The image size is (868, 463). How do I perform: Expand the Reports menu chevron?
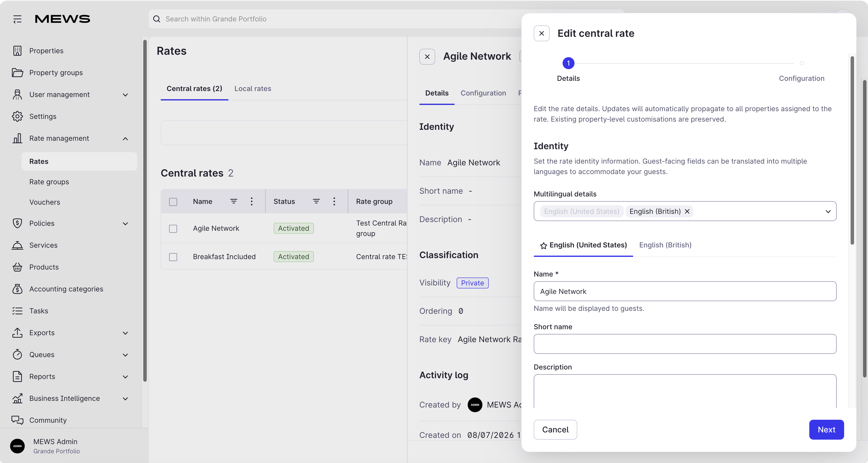(x=125, y=377)
